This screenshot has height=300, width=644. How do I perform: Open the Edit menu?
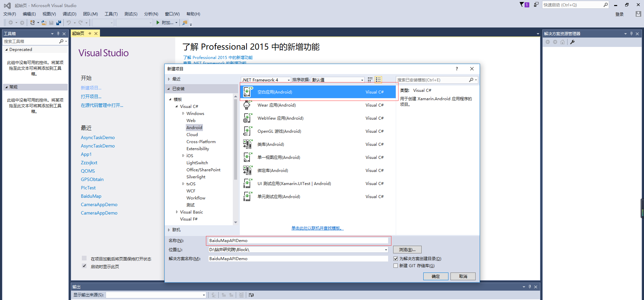pos(29,14)
